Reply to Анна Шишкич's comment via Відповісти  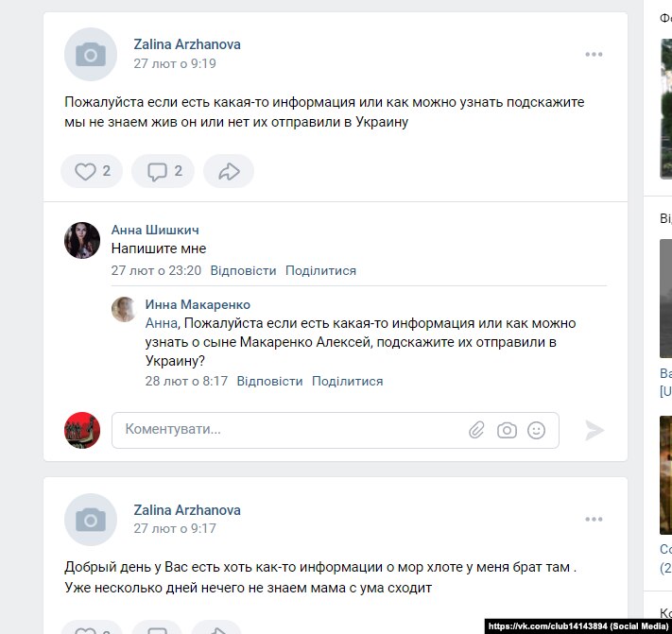click(x=243, y=271)
